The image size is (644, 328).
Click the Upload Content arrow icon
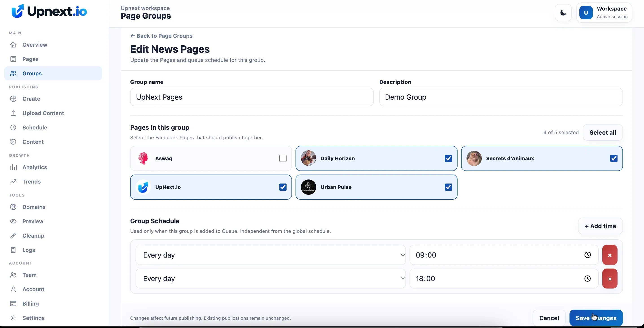(x=13, y=113)
